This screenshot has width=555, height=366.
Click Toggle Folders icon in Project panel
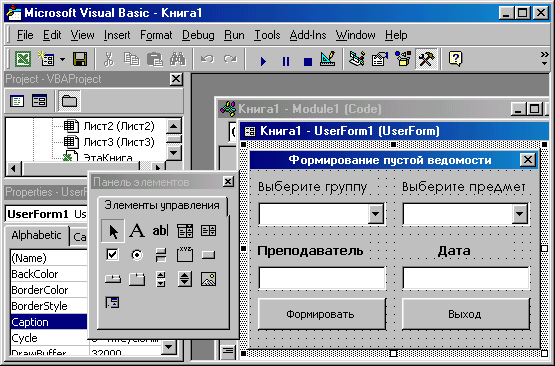coord(69,101)
